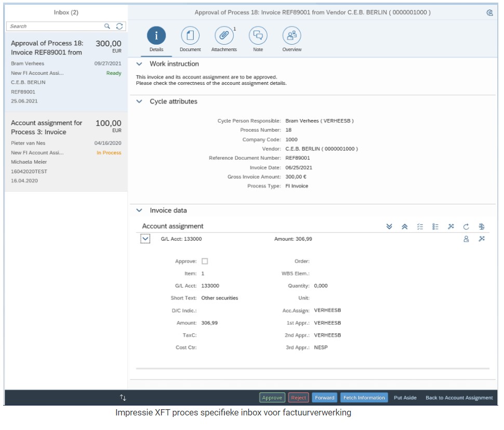Click Michaela Meier in the inbox
504x430 pixels.
click(x=29, y=162)
